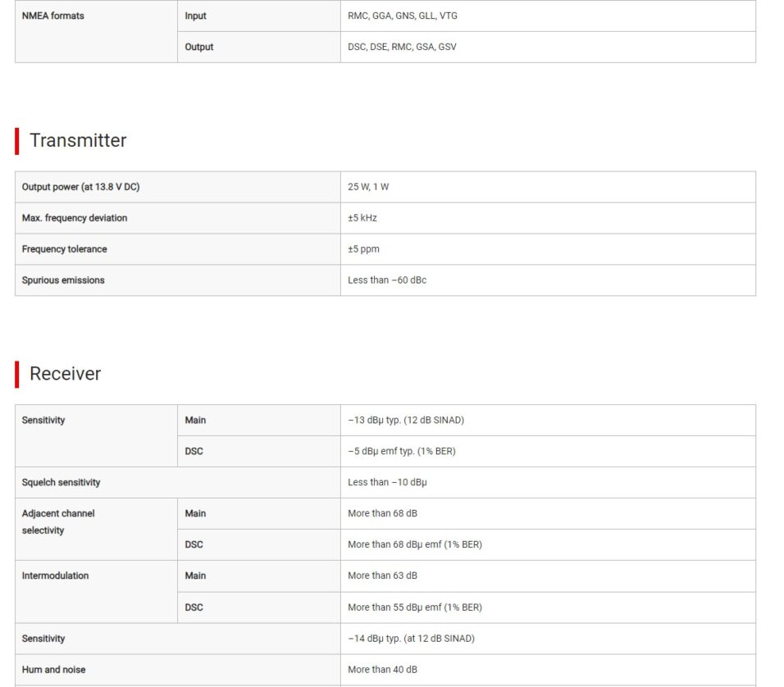
Task: Select the 25 W, 1 W value cell
Action: coord(548,187)
